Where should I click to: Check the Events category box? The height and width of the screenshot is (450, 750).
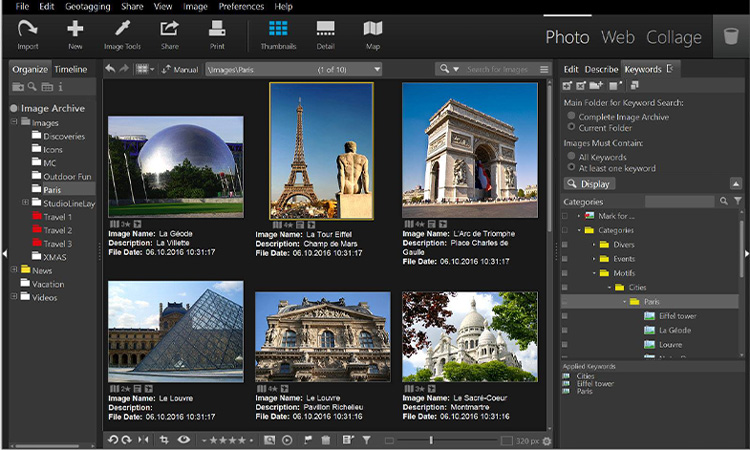coord(565,259)
